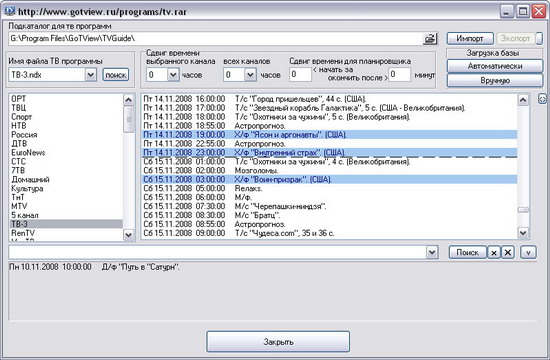
Task: Click the Закрыть button
Action: point(278,341)
